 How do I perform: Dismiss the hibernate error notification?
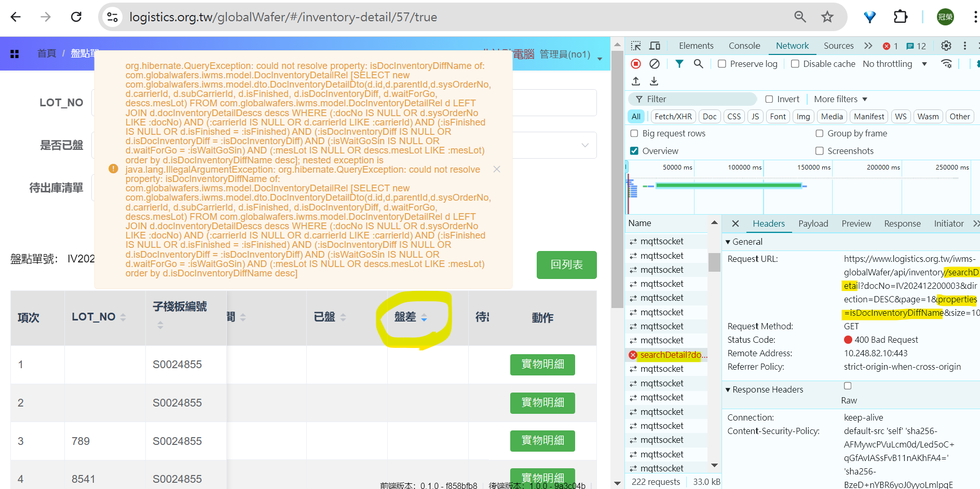[497, 170]
